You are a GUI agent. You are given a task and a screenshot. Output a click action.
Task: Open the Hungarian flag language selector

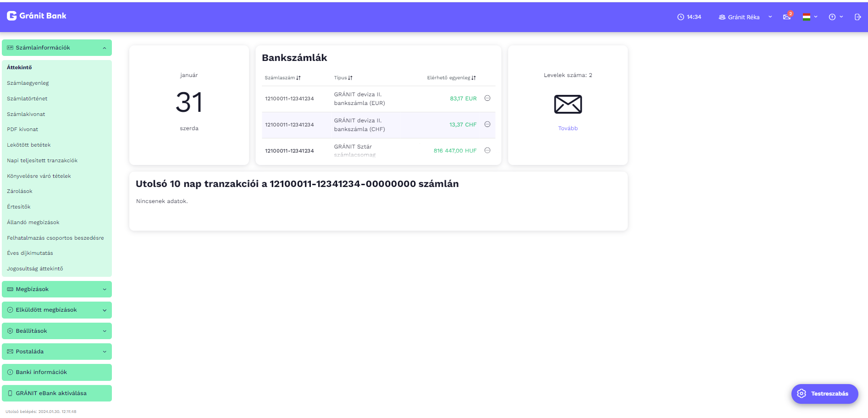tap(810, 17)
